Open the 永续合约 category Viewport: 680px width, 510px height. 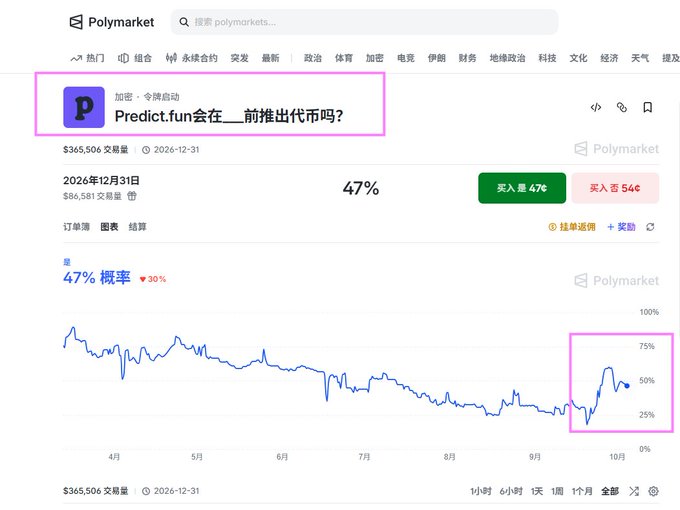(x=192, y=58)
